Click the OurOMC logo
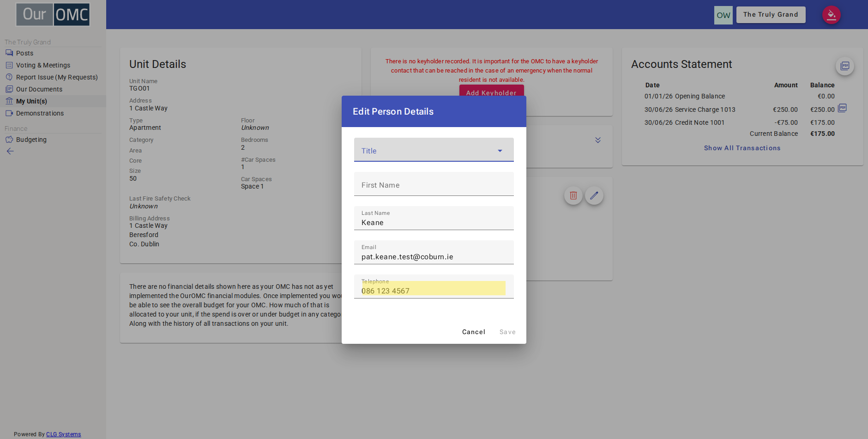868x439 pixels. click(53, 14)
